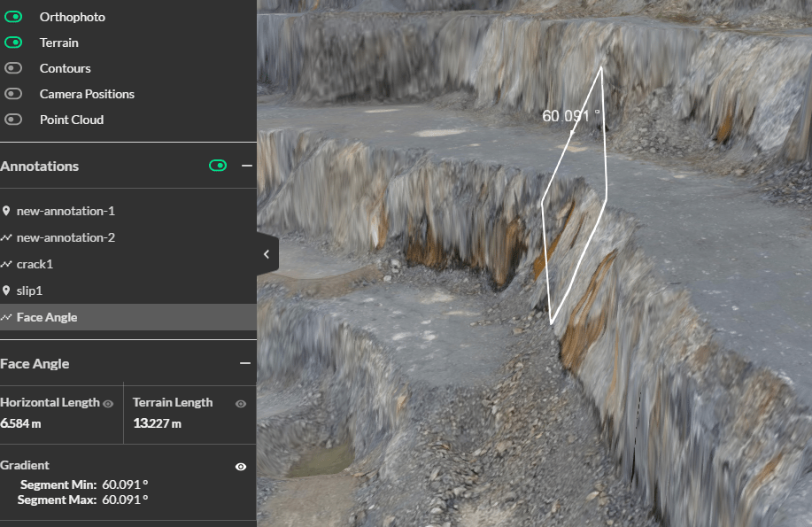Switch off the master Annotations toggle
Viewport: 812px width, 527px height.
point(217,166)
